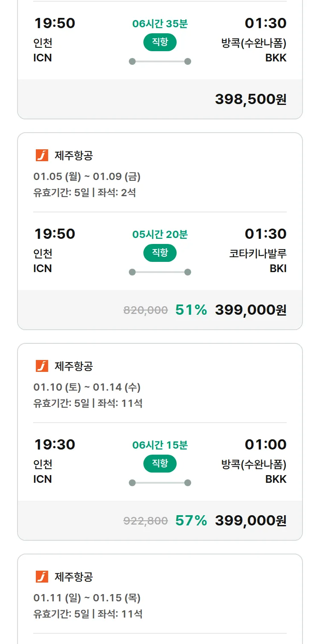
Task: Click the 51% discount label
Action: [191, 310]
